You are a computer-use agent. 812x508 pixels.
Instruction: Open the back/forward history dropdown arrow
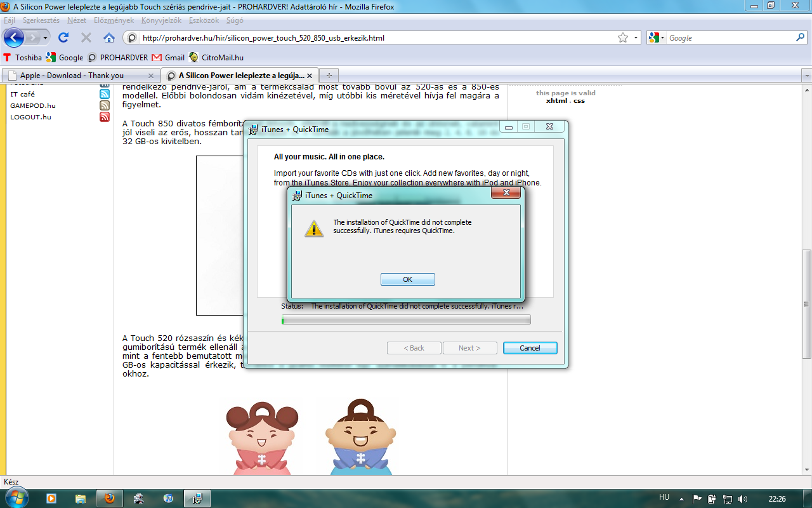(x=46, y=38)
